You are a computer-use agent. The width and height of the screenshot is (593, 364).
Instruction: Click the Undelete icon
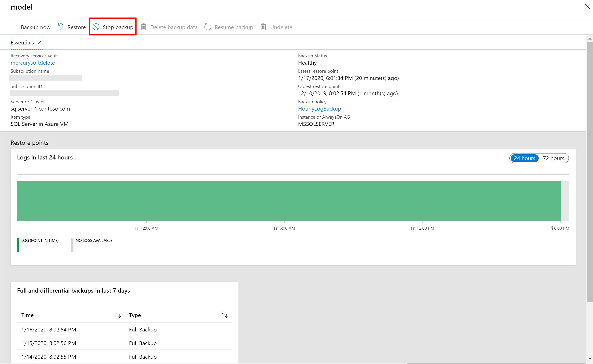pos(263,27)
